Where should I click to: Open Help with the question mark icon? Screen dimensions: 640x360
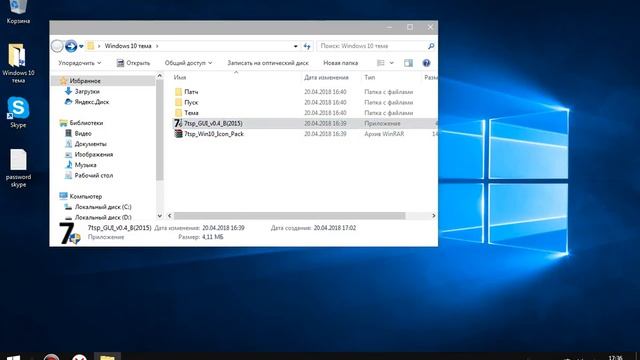click(426, 63)
